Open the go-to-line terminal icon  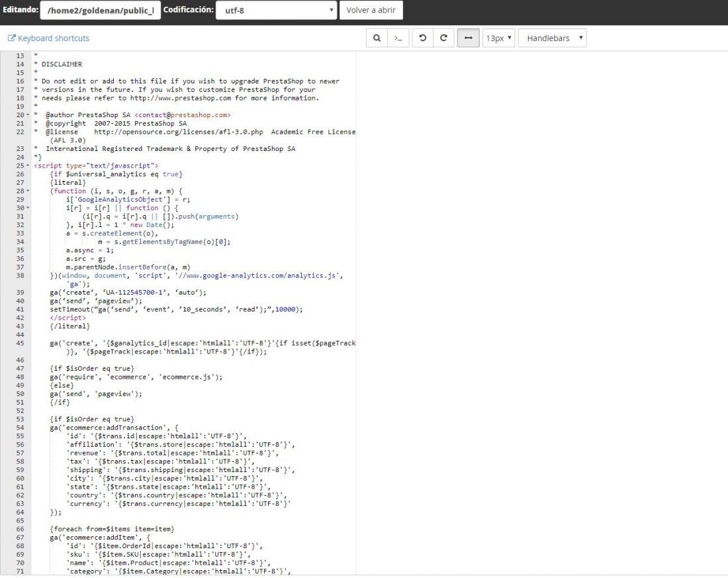coord(398,38)
